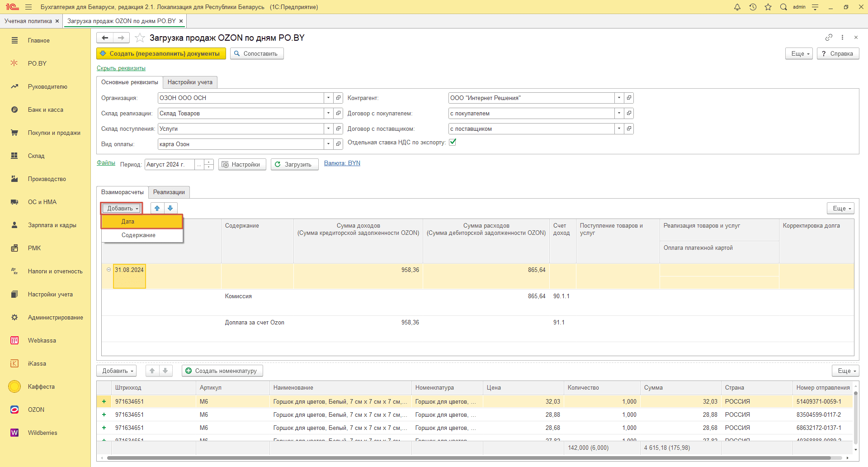Choose Дата from Добавить menu

pos(142,221)
